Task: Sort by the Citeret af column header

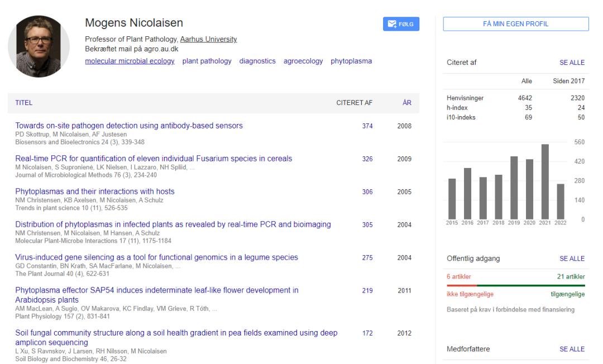Action: pyautogui.click(x=354, y=103)
